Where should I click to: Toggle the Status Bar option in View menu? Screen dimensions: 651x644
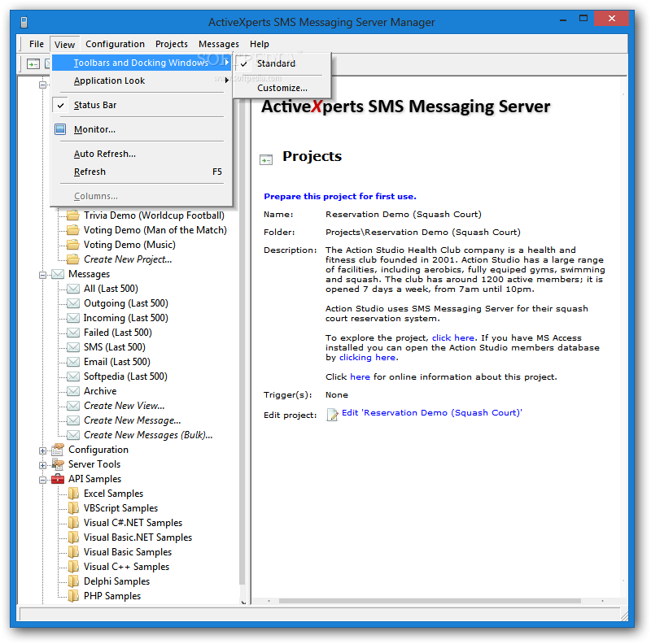(141, 105)
